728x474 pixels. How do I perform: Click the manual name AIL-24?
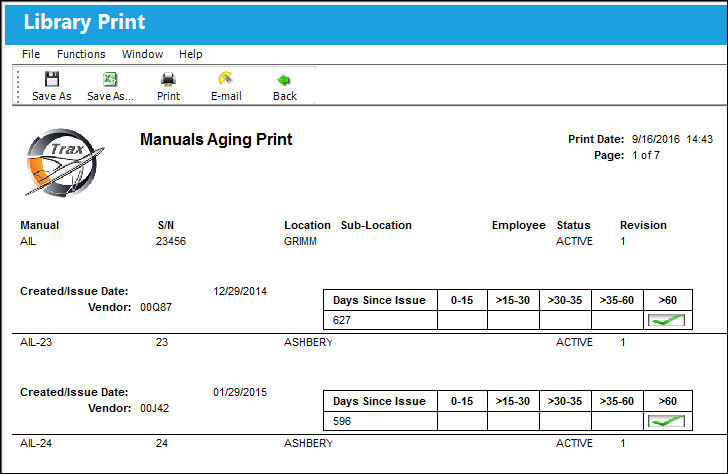[36, 443]
